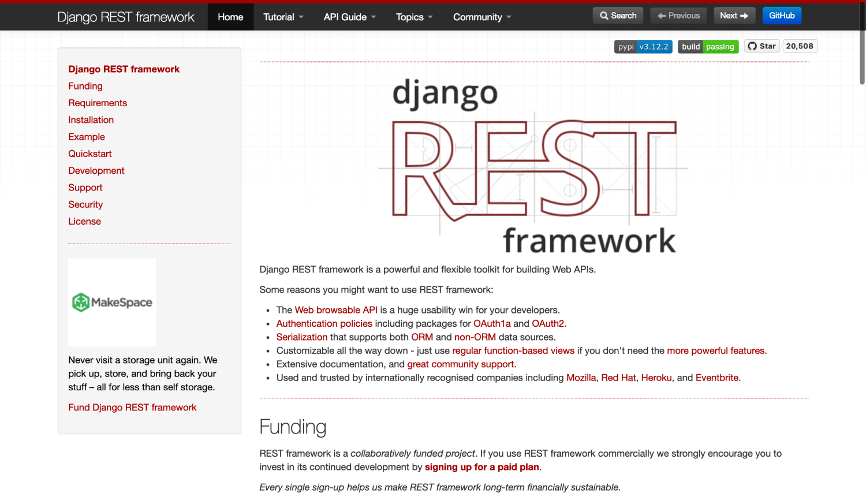The height and width of the screenshot is (504, 866).
Task: Open the 20,508 stargazers count
Action: [x=800, y=46]
